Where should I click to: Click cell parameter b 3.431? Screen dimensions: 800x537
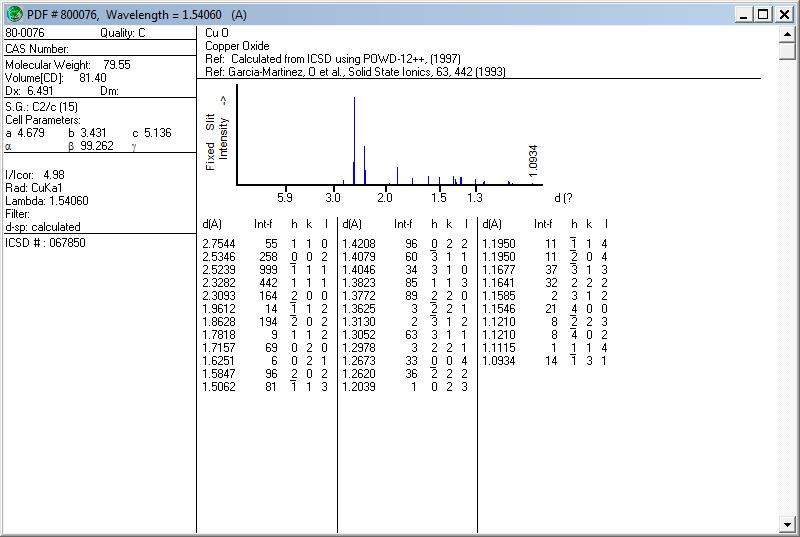[x=87, y=133]
